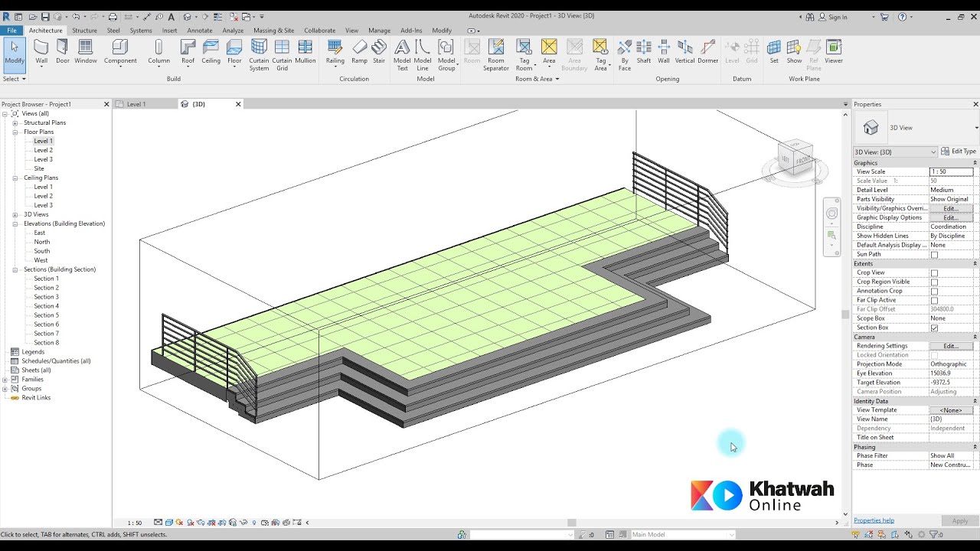Expand the Families node in Project Browser
This screenshot has width=980, height=551.
point(5,380)
